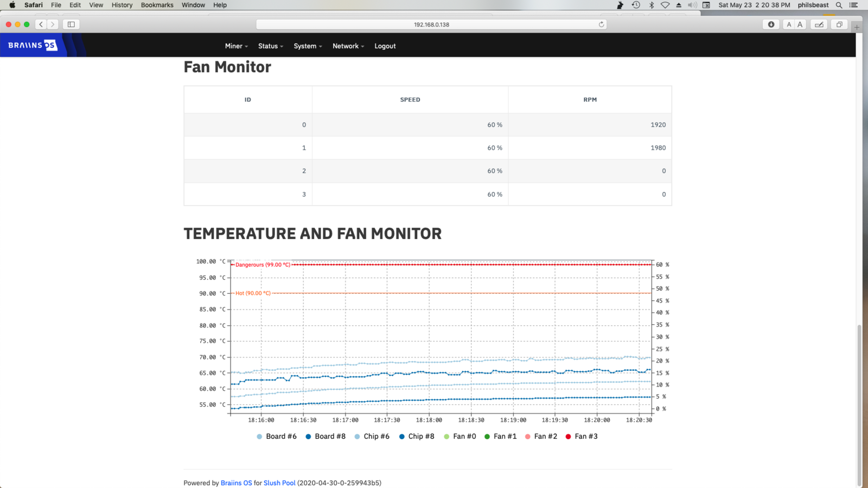Open Safari downloads icon
868x488 pixels.
(771, 24)
